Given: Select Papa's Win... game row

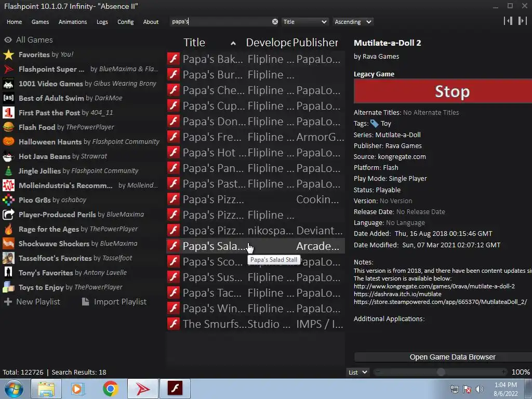Looking at the screenshot, I should pos(256,309).
